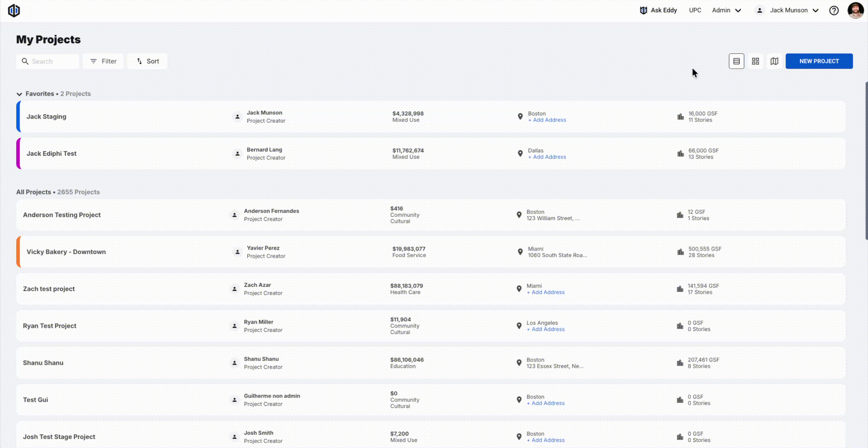Switch to map view
The width and height of the screenshot is (868, 448).
point(774,61)
